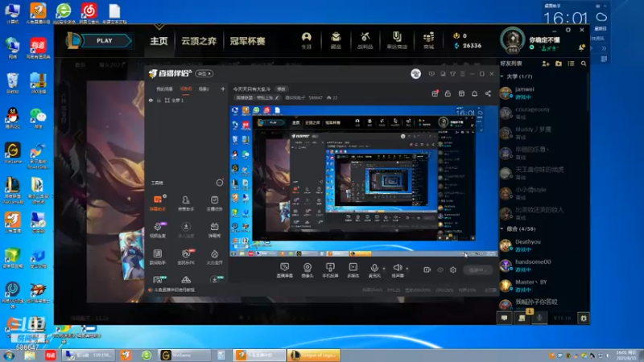Open the 弹幕助手 tool
Screen dimensions: 644x362
point(158,203)
